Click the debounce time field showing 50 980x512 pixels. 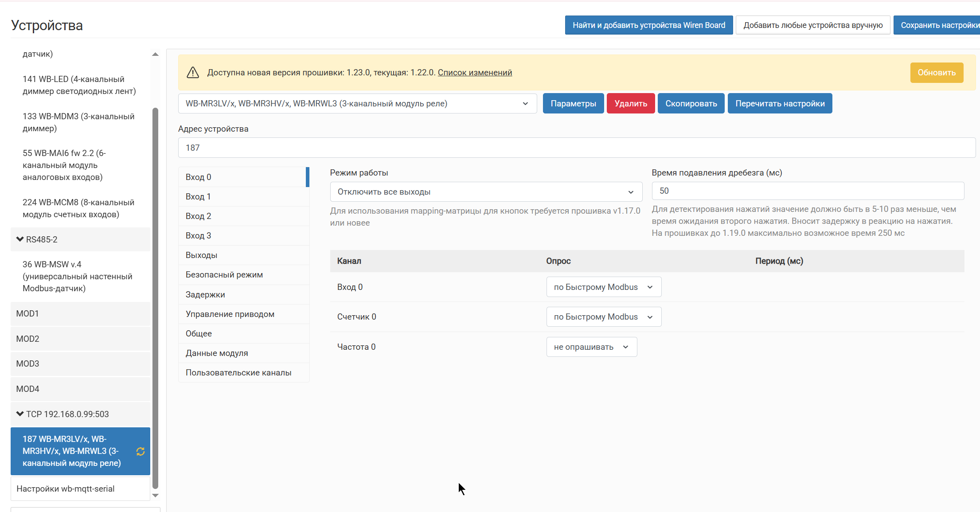808,191
